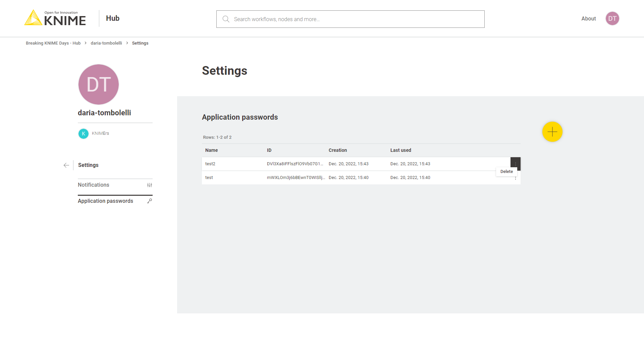Click the KNIME logo
Image resolution: width=644 pixels, height=362 pixels.
point(55,18)
